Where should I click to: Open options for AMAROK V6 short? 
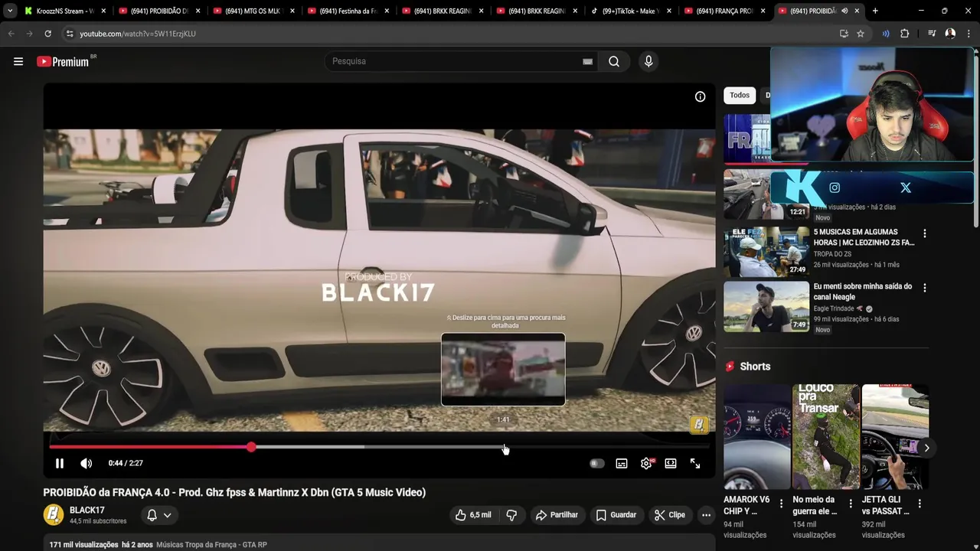point(781,504)
